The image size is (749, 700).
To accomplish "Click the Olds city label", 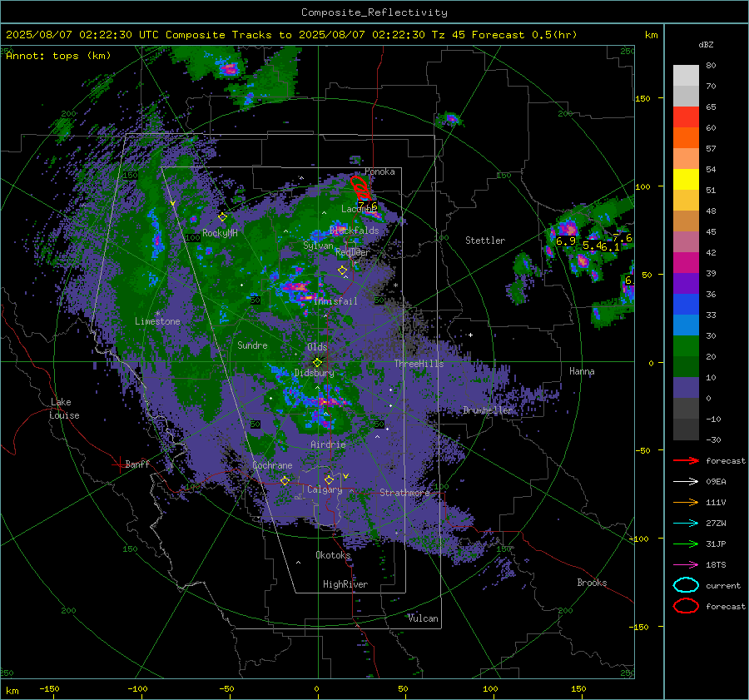I will pos(317,347).
